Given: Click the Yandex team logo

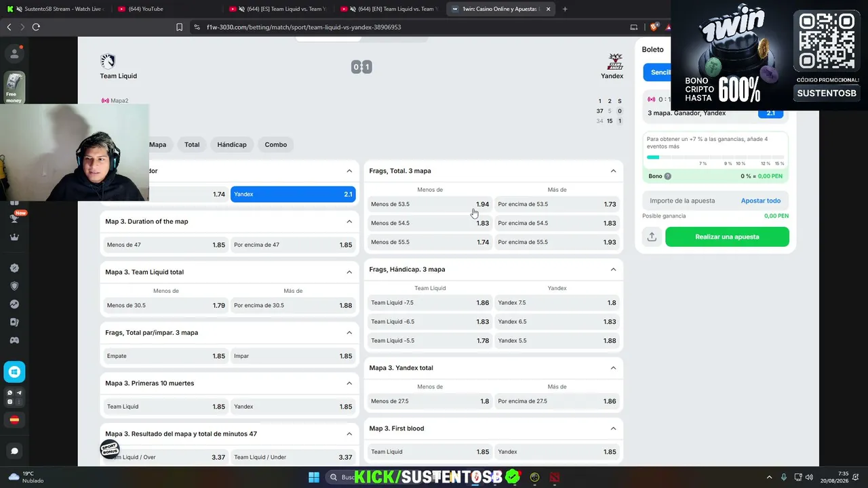Looking at the screenshot, I should coord(615,62).
